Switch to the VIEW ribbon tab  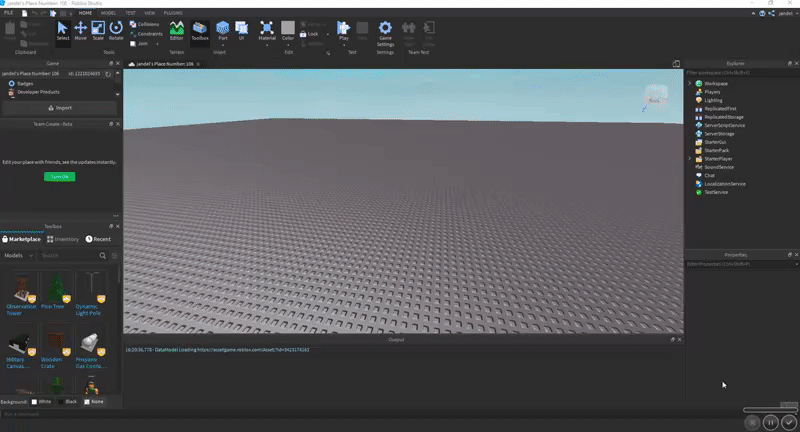pyautogui.click(x=149, y=13)
